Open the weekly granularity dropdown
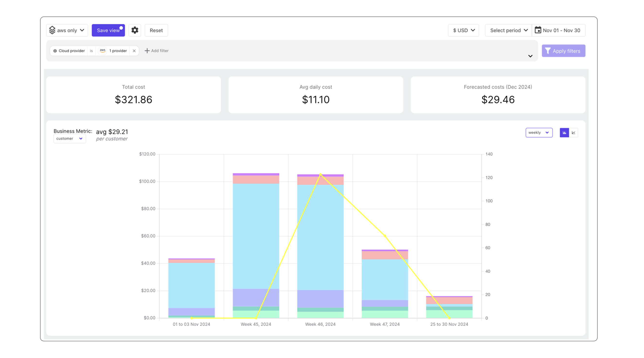Screen dimensions: 644x358 539,133
